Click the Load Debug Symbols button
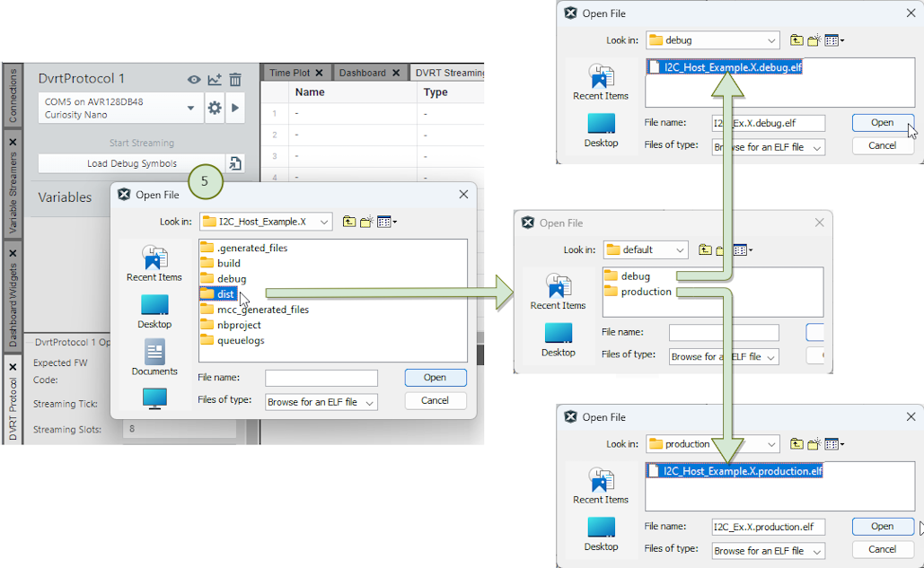The width and height of the screenshot is (924, 568). (131, 163)
